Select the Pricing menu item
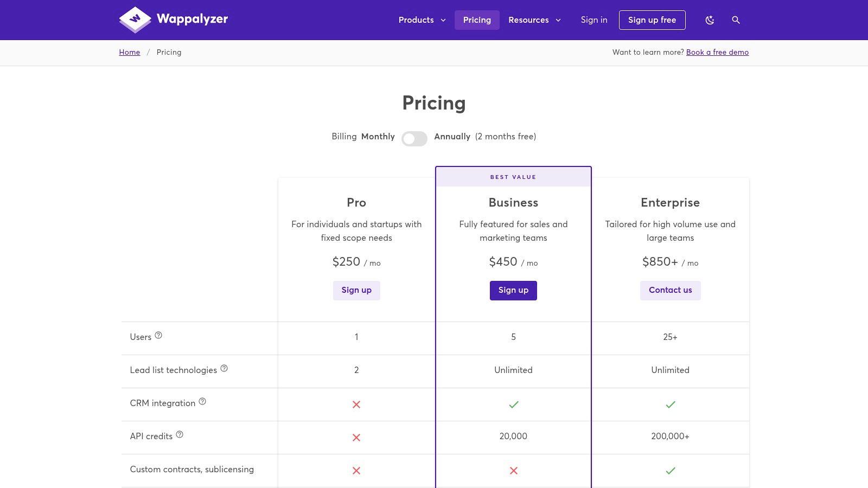 coord(477,20)
